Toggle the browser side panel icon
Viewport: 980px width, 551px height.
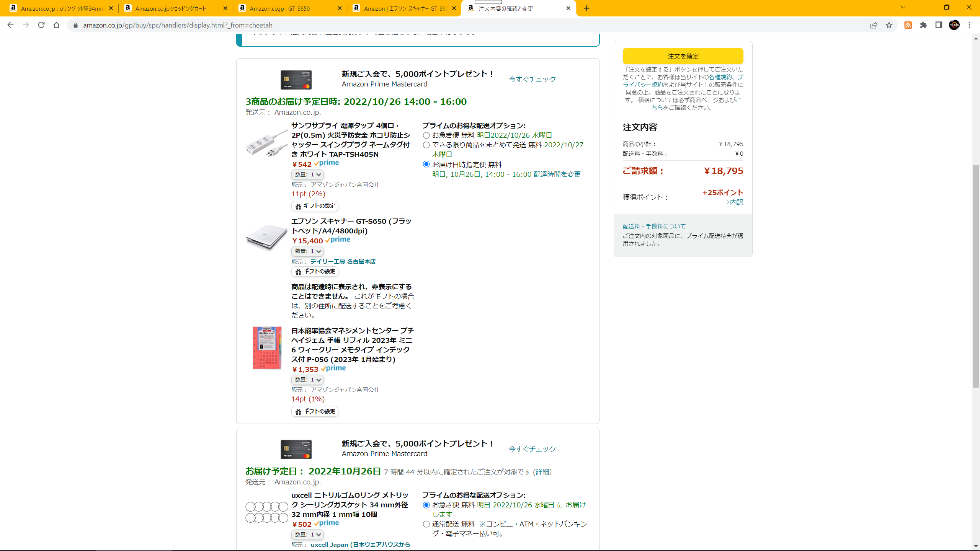(x=939, y=25)
